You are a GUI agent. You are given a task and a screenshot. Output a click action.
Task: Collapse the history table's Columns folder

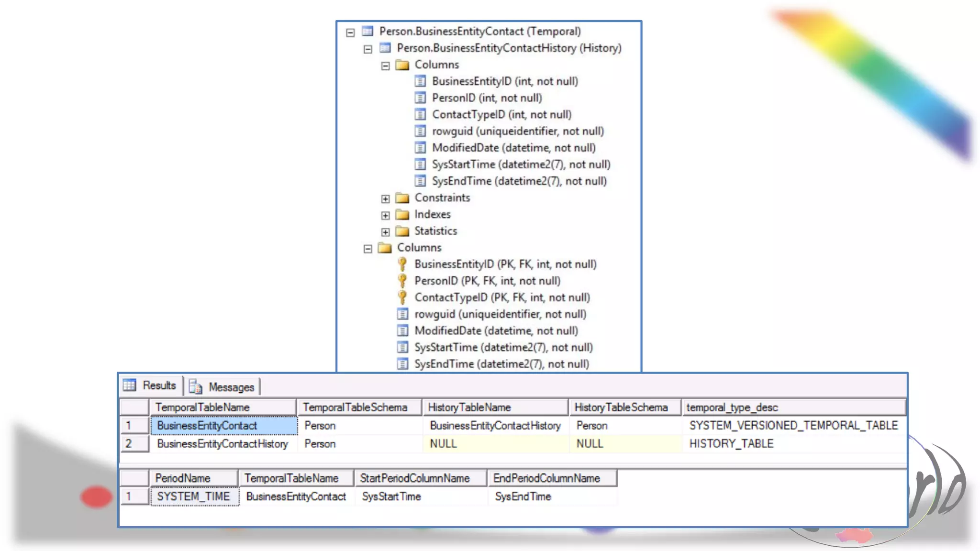[x=385, y=66]
